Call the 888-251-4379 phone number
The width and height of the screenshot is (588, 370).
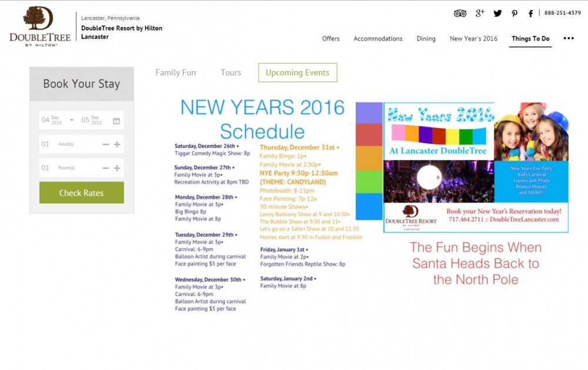pyautogui.click(x=563, y=13)
